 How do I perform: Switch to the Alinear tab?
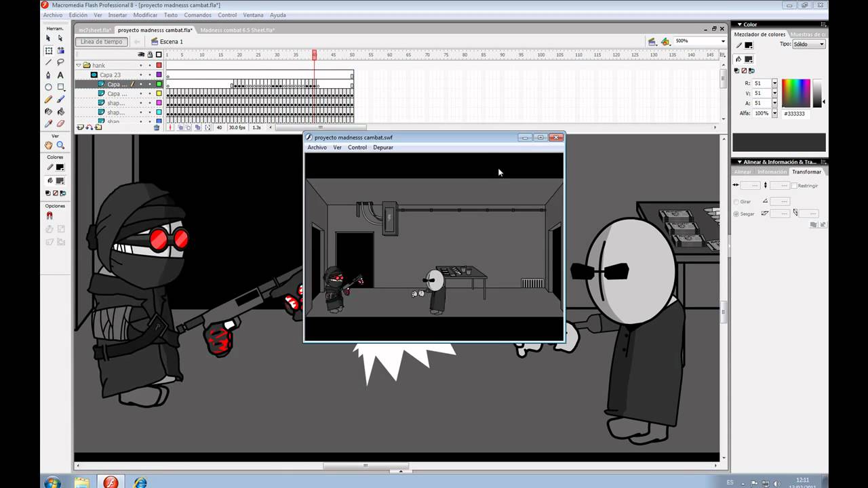click(x=743, y=171)
